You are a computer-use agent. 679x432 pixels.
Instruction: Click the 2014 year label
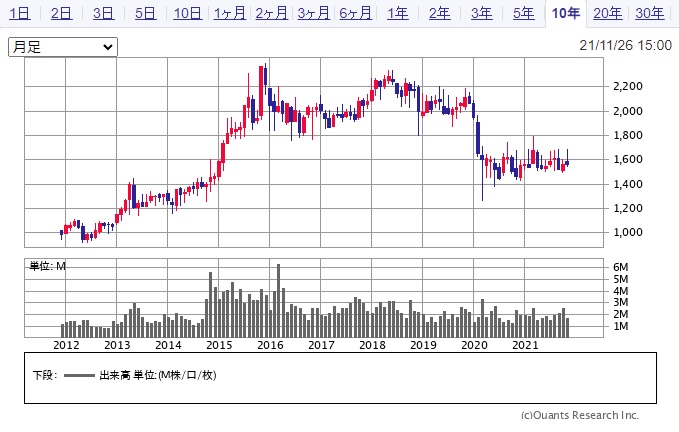tap(168, 345)
